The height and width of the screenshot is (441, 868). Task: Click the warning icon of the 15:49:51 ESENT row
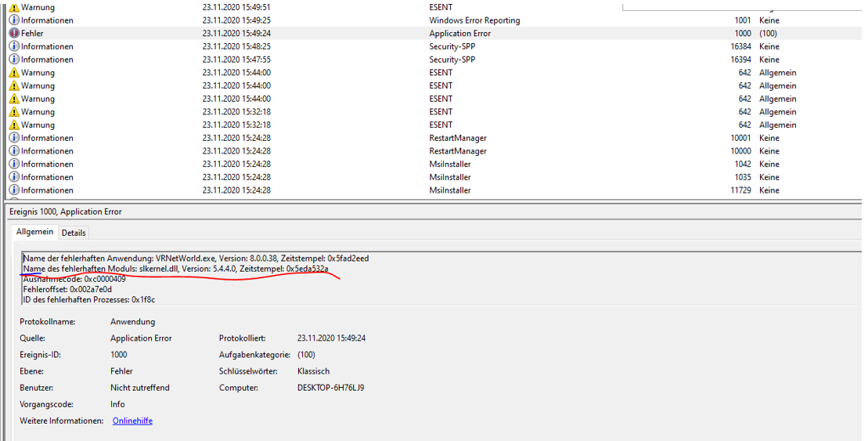click(14, 7)
